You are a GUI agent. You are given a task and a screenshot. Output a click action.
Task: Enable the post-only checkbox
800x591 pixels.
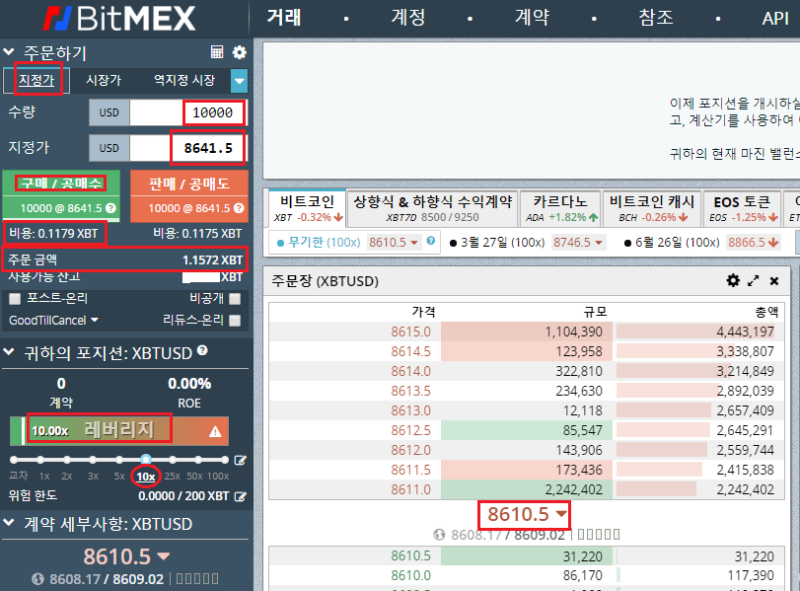tap(15, 299)
